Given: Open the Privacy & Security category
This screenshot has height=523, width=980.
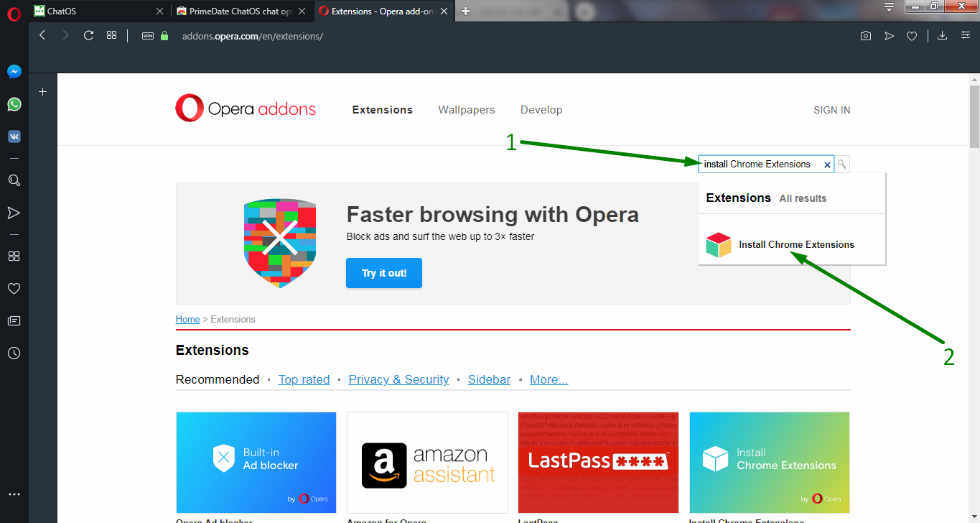Looking at the screenshot, I should tap(399, 379).
